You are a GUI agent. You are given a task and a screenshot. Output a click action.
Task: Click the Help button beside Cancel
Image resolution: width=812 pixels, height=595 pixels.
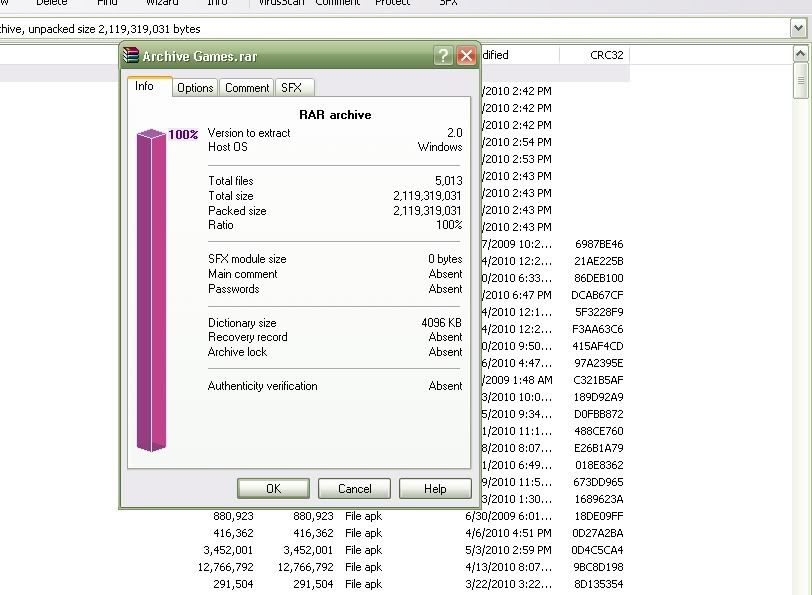point(435,488)
